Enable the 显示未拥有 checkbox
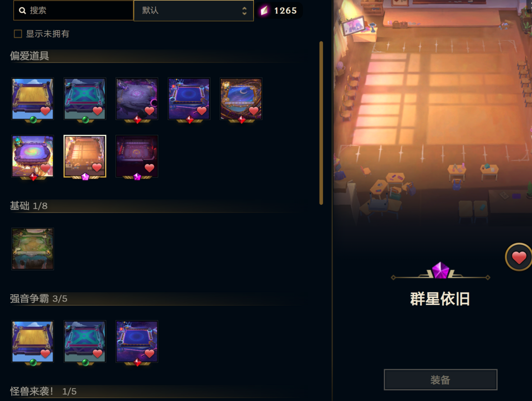The image size is (532, 401). tap(18, 34)
